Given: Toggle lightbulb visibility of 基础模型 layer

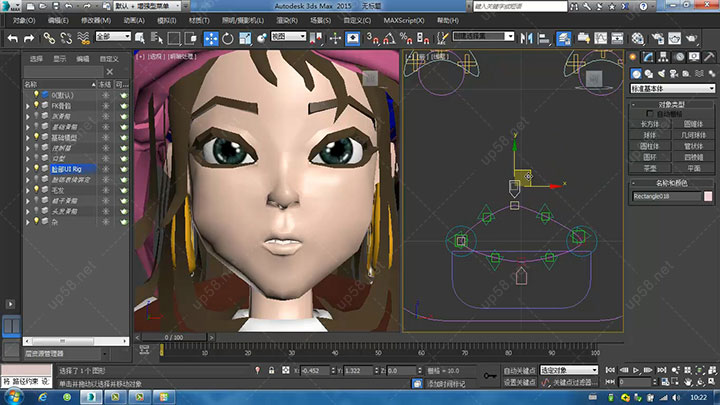Looking at the screenshot, I should [x=36, y=137].
